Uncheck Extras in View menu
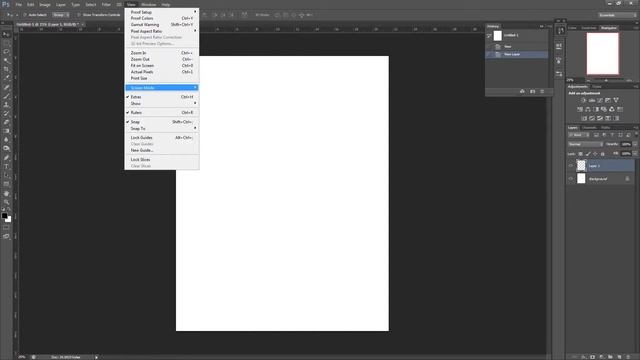The height and width of the screenshot is (360, 640). 162,97
